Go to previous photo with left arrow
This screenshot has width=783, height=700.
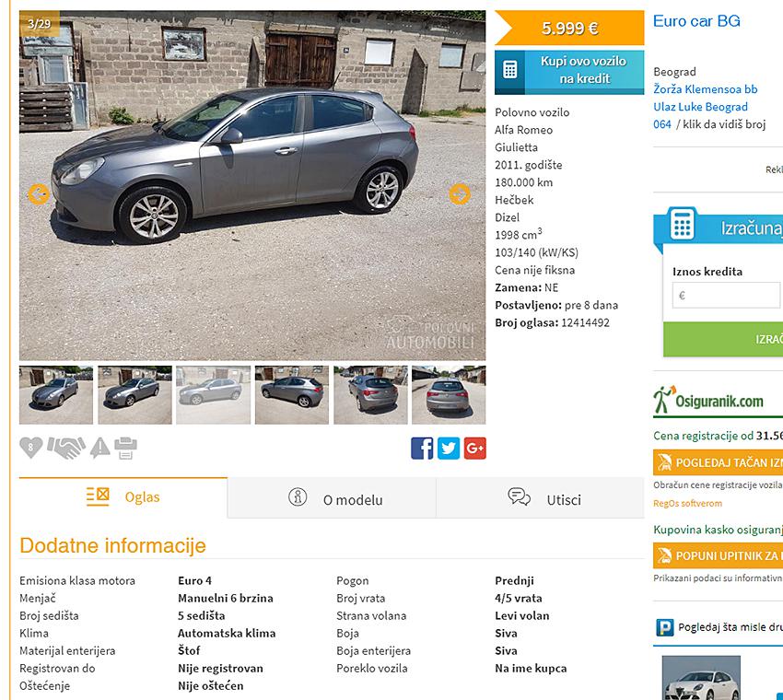(39, 194)
